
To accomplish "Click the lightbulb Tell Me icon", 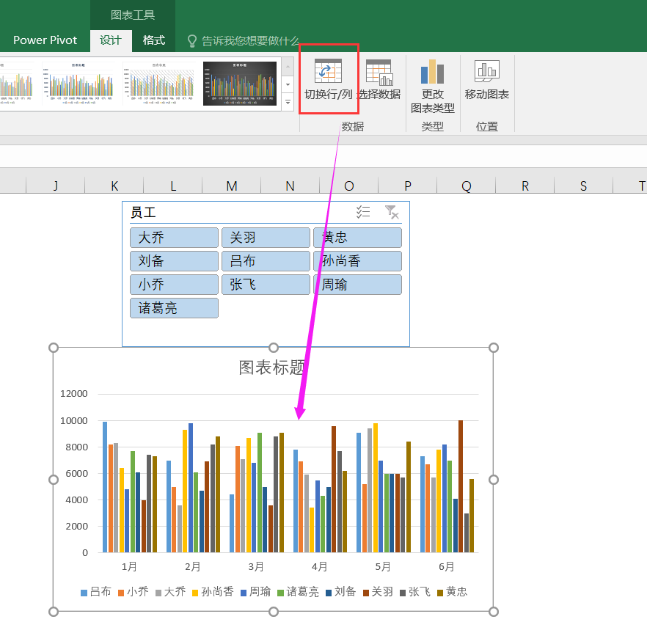I will [x=192, y=41].
